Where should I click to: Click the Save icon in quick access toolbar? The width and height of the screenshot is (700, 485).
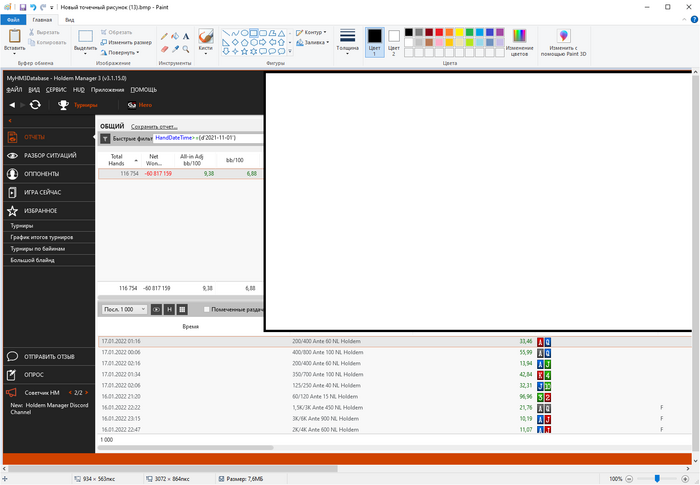pos(23,7)
